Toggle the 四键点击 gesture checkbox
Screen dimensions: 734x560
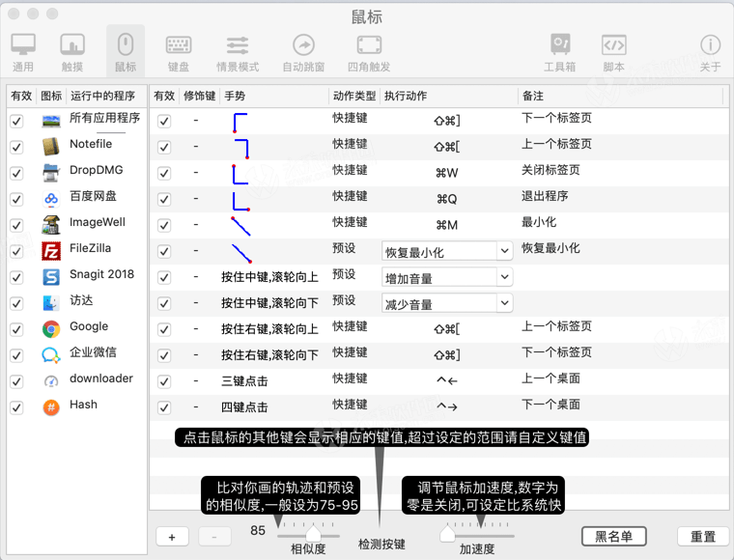[x=164, y=408]
